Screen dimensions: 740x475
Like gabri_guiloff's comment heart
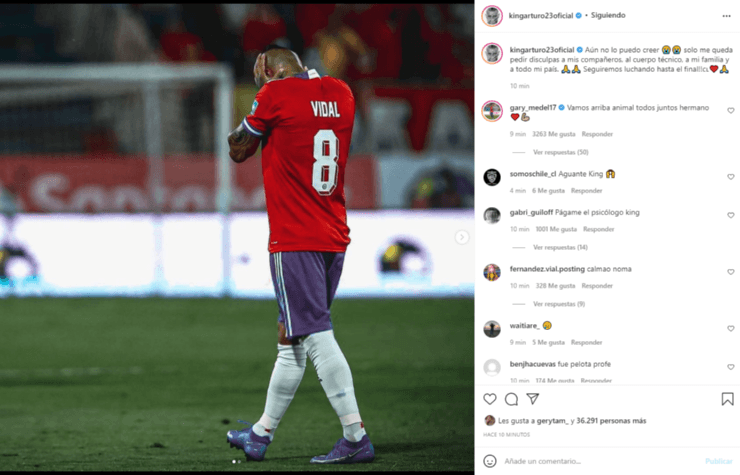click(x=731, y=215)
